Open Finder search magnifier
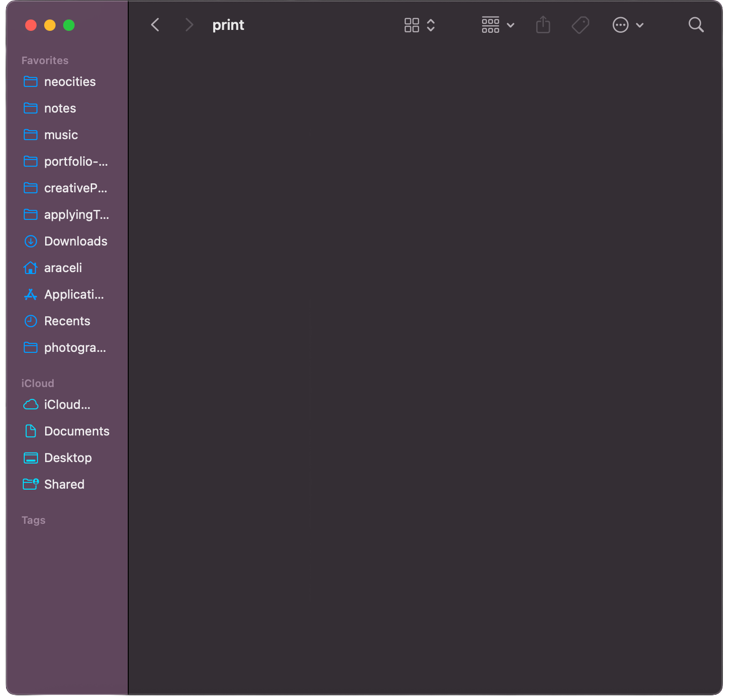Viewport: 730px width, 700px height. coord(696,25)
